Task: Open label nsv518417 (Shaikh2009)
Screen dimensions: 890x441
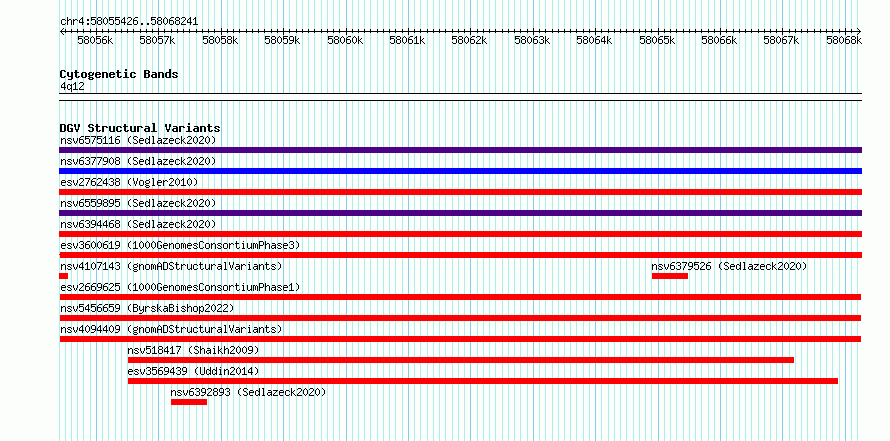Action: coord(193,350)
